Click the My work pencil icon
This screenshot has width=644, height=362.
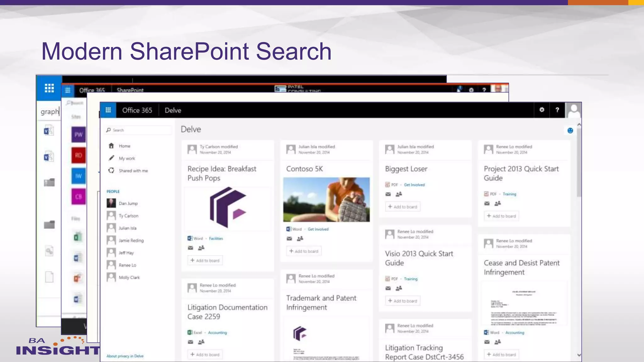tap(111, 158)
